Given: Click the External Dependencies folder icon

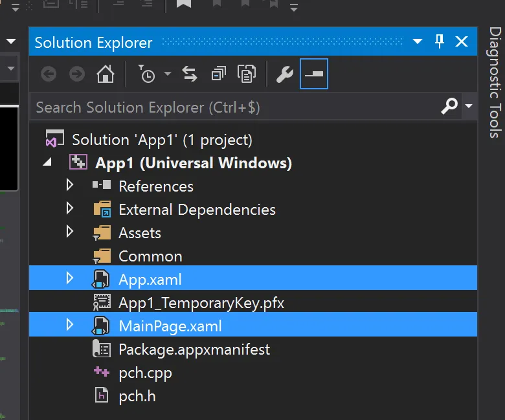Looking at the screenshot, I should pyautogui.click(x=102, y=209).
